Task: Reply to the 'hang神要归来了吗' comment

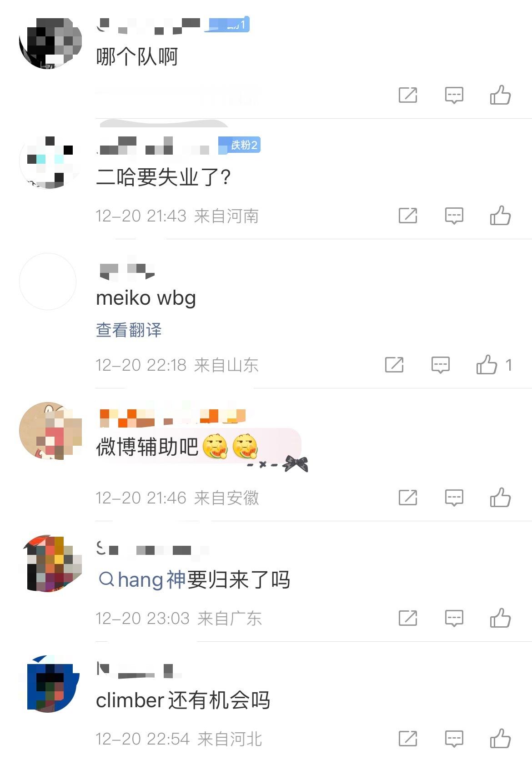Action: [454, 618]
